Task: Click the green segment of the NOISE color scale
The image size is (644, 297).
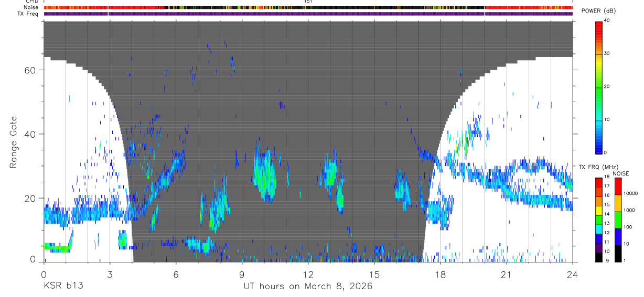Action: [618, 219]
